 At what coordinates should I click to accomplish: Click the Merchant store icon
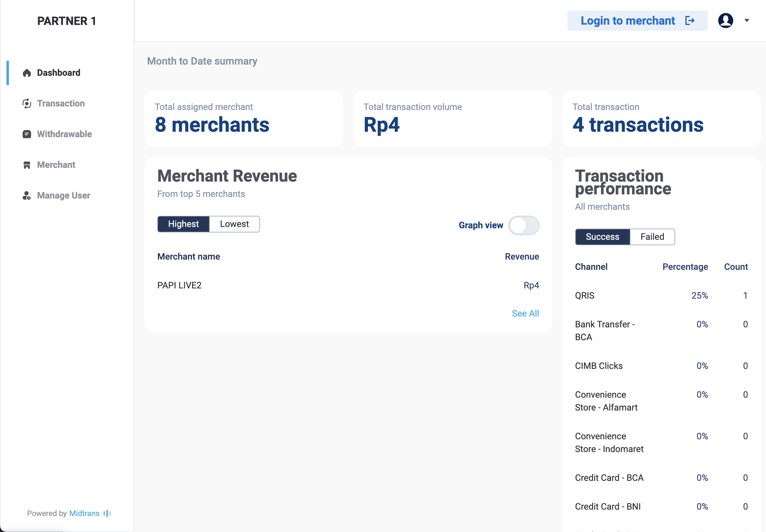point(27,165)
